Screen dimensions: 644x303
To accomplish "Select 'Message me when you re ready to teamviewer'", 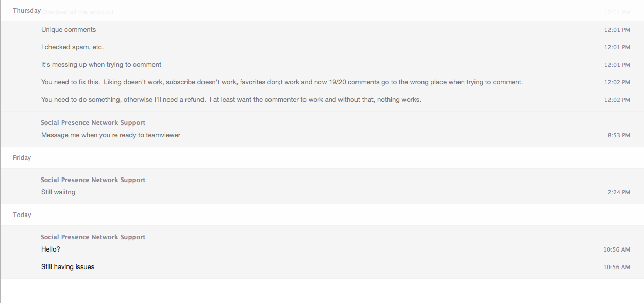I will (x=111, y=135).
